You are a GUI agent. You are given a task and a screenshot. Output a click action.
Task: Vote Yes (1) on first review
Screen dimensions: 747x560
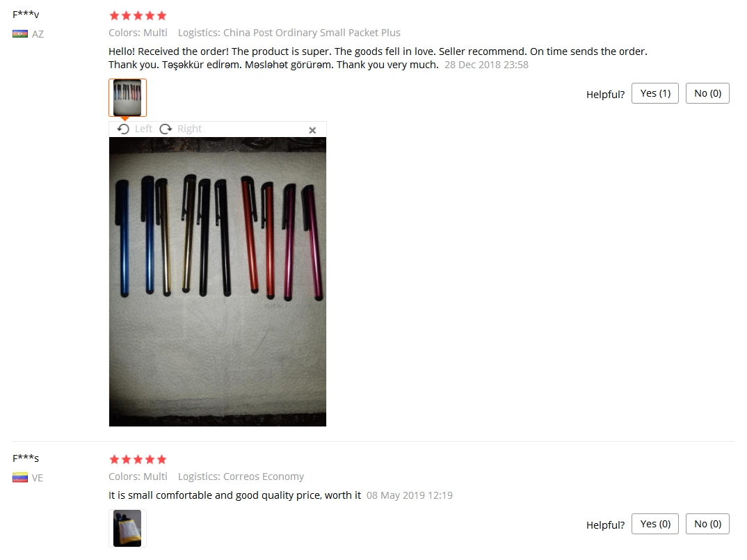click(x=655, y=93)
